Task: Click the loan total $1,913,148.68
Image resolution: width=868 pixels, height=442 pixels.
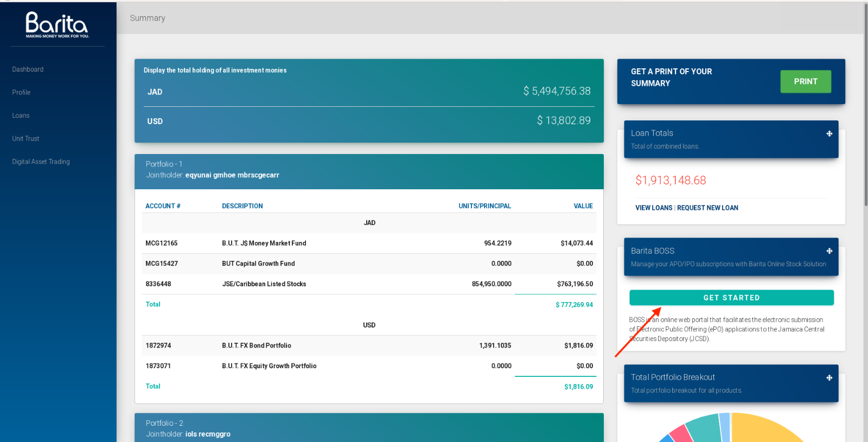Action: 671,180
